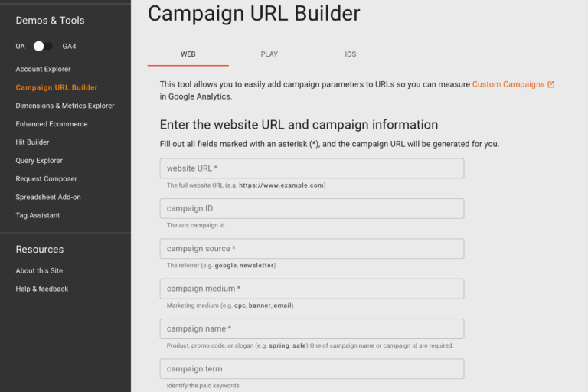This screenshot has height=392, width=588.
Task: Go to Dimensions & Metrics Explorer
Action: pos(65,106)
